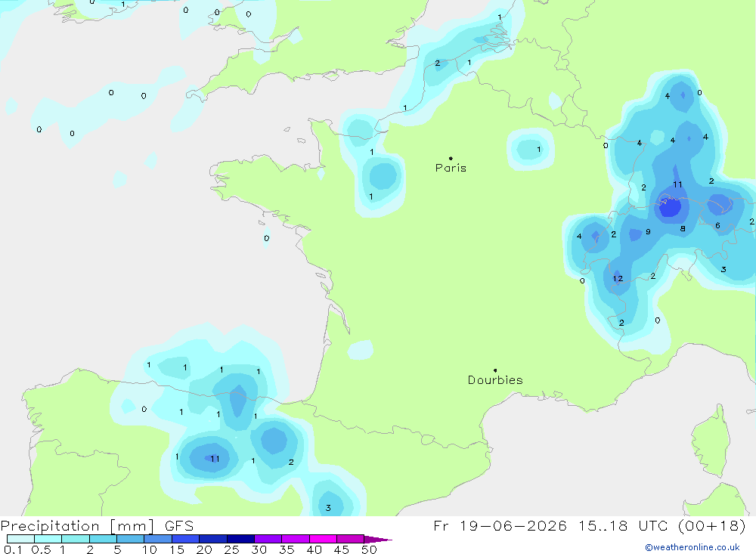
Task: Select the Paris location dot marker
Action: (x=451, y=158)
